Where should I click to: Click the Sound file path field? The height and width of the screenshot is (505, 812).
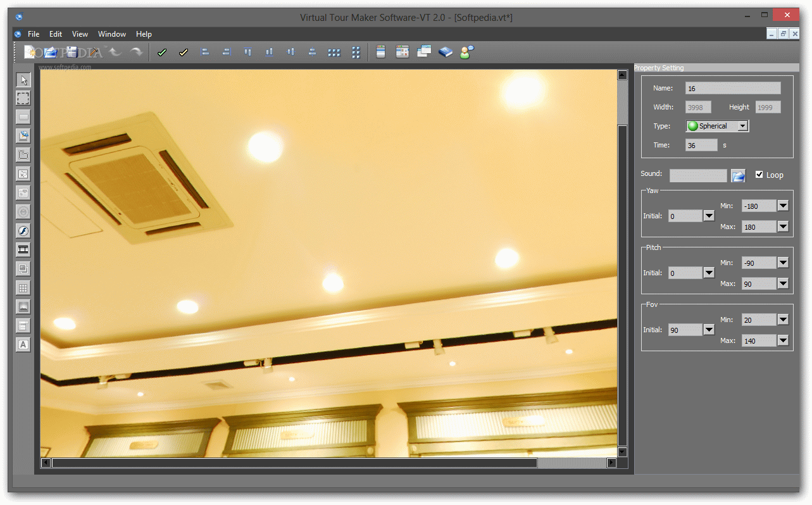(x=698, y=175)
